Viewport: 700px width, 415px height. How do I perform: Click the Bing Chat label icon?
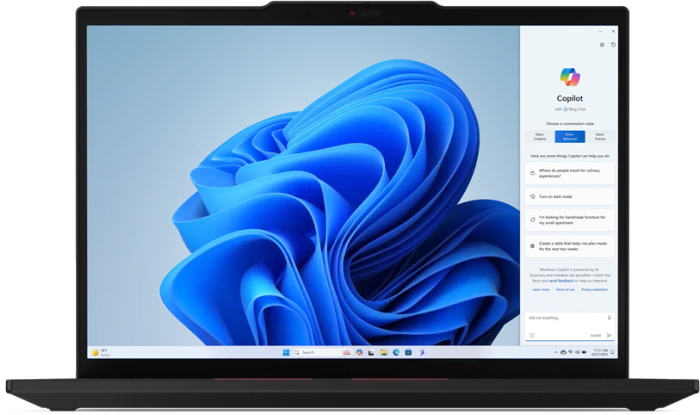pyautogui.click(x=565, y=109)
